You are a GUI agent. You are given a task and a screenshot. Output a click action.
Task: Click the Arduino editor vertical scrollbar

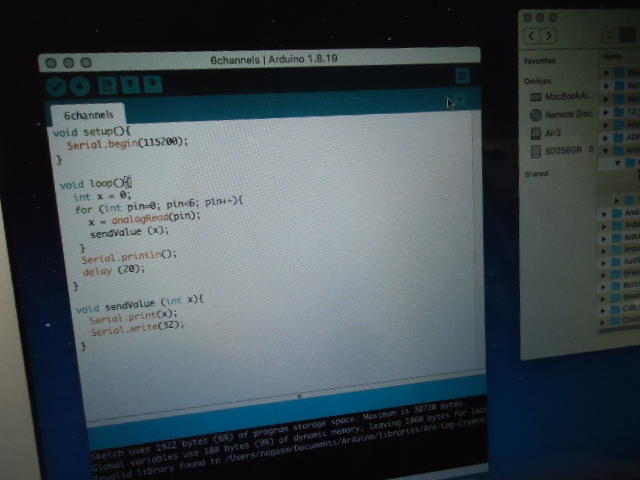coord(476,241)
